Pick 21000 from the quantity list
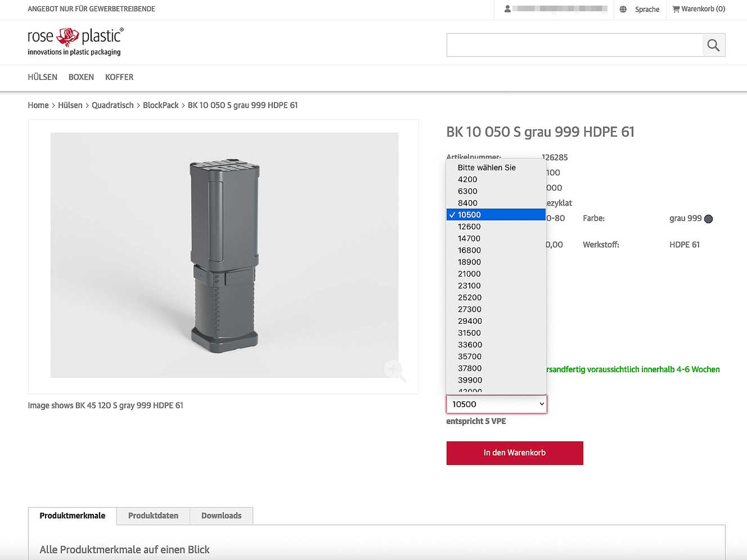The image size is (747, 560). pos(496,274)
